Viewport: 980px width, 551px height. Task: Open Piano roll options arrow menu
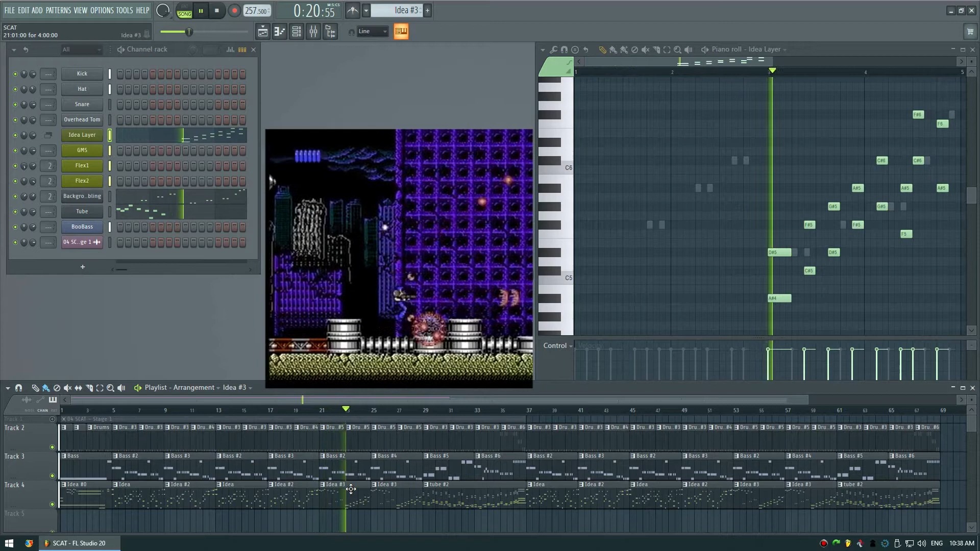click(x=543, y=49)
